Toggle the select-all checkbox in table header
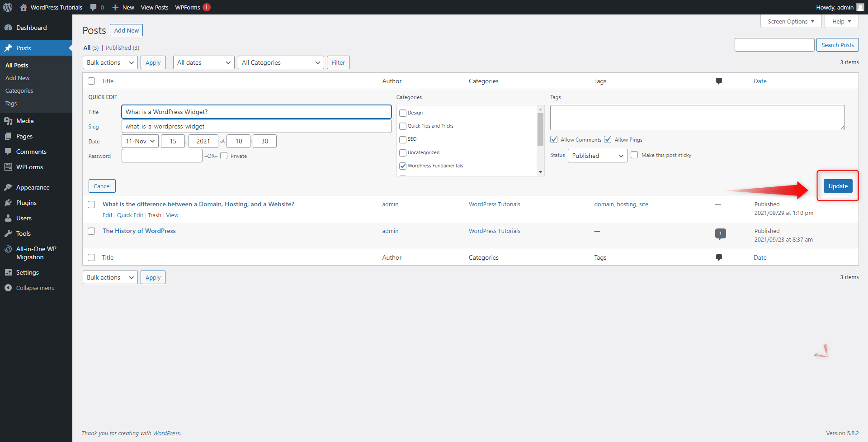The width and height of the screenshot is (868, 442). pyautogui.click(x=91, y=81)
